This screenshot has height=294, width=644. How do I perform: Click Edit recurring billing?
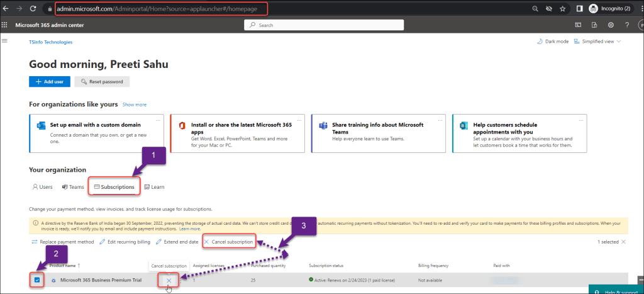tap(125, 242)
